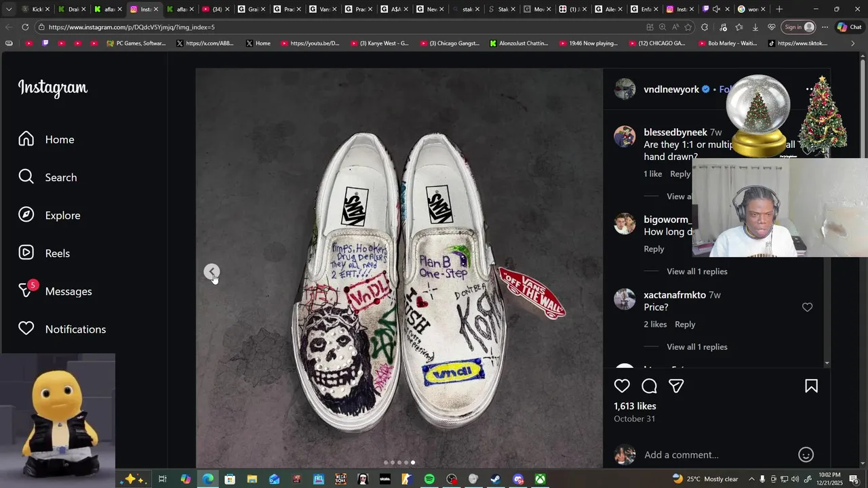The height and width of the screenshot is (488, 868).
Task: Click the comment bubble icon
Action: coord(649,386)
